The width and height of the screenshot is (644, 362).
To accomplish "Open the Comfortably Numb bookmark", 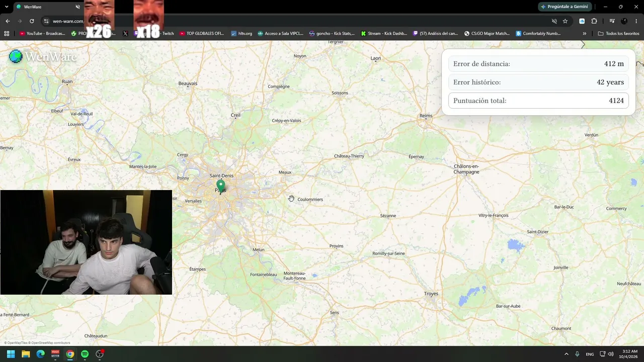I will click(x=538, y=34).
